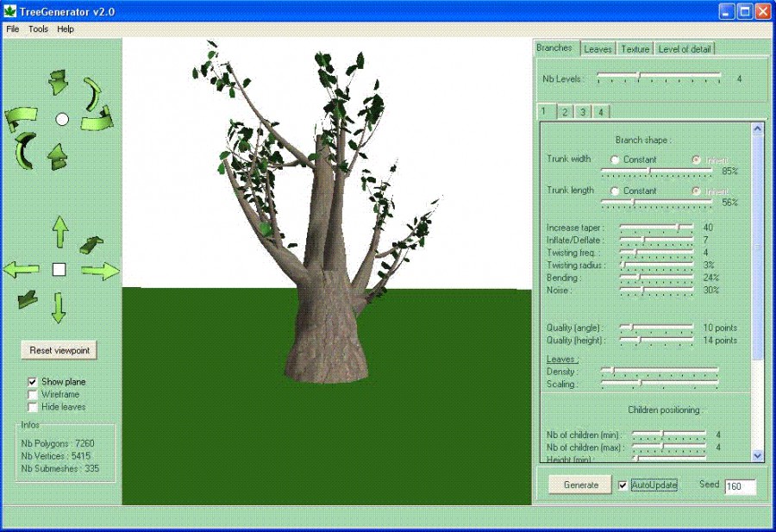Rotate view left with curved left arrow
The height and width of the screenshot is (532, 776).
(22, 119)
